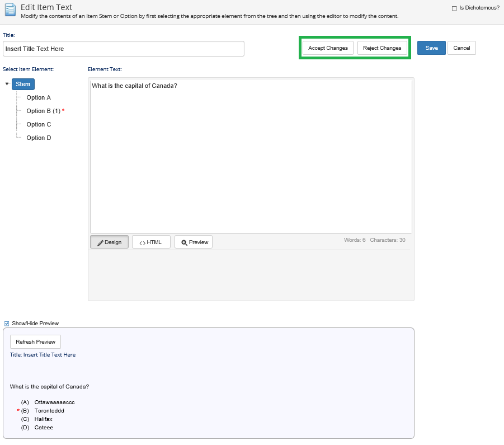Uncheck the Show/Hide Preview checkbox

pos(7,324)
